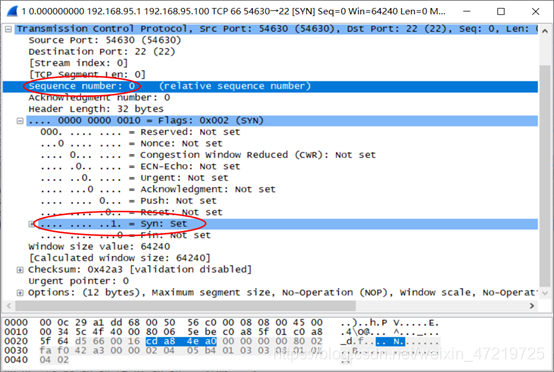The width and height of the screenshot is (554, 372).
Task: Select the Sequence number: 0 row
Action: pyautogui.click(x=270, y=86)
